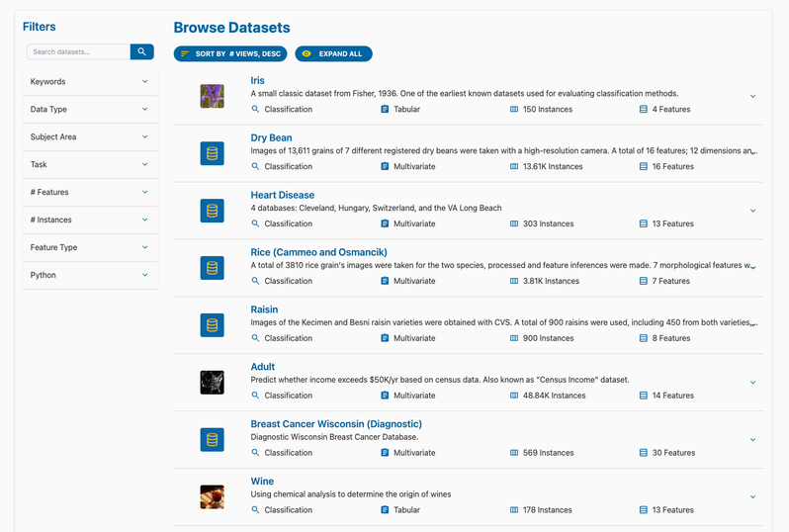Expand the Adult row details chevron
The image size is (789, 532).
tap(752, 383)
